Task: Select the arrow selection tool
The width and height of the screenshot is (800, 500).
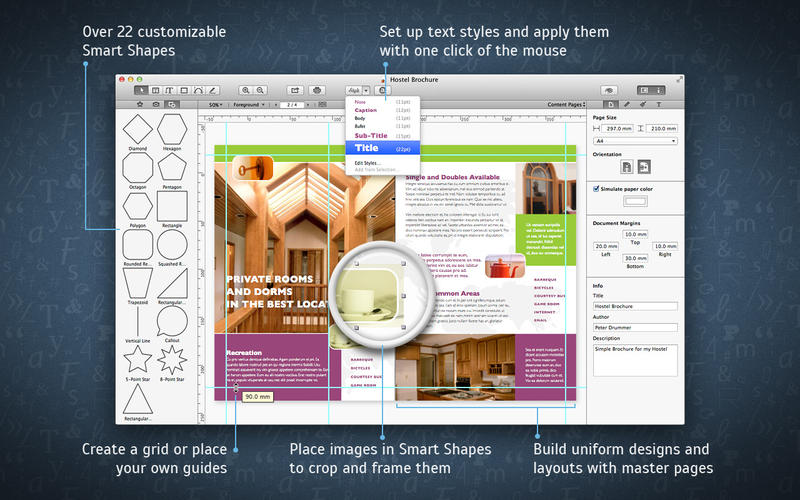Action: coord(141,90)
